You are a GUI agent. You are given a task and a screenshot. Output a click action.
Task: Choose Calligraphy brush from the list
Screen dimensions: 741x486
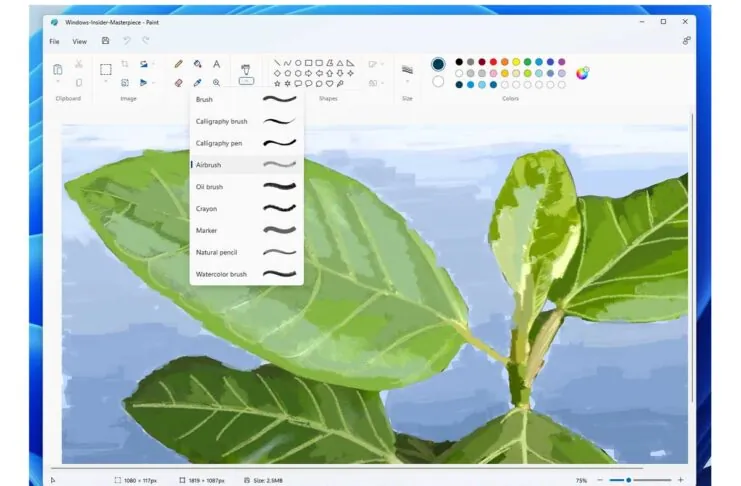pyautogui.click(x=246, y=122)
